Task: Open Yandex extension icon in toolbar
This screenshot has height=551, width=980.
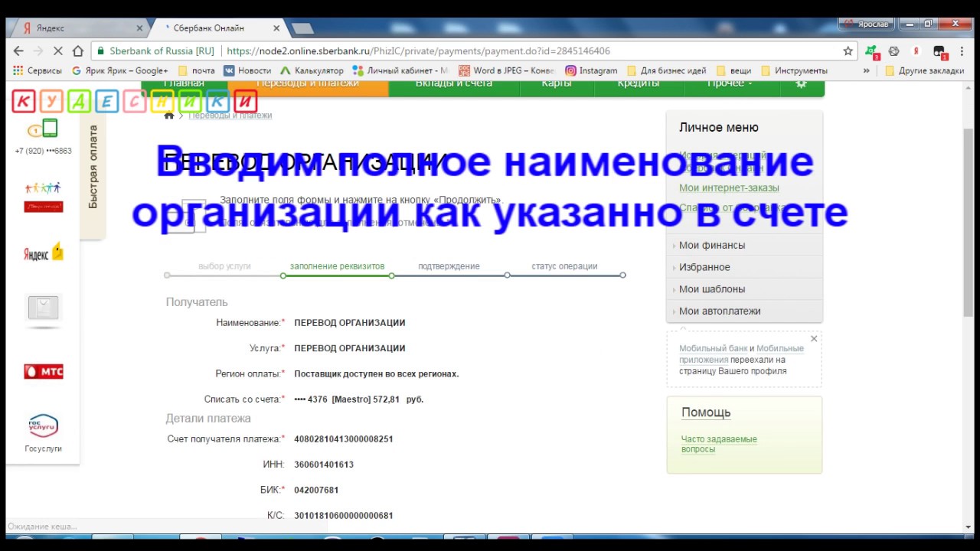Action: (916, 51)
